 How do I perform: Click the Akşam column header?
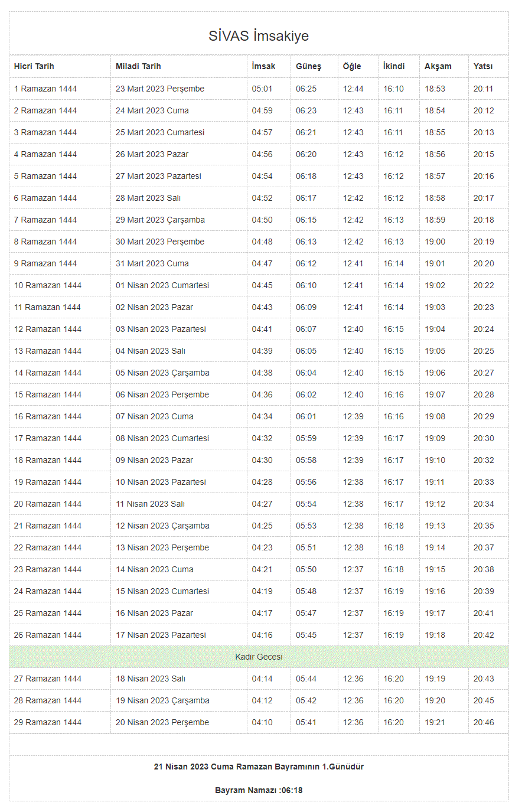click(x=438, y=66)
